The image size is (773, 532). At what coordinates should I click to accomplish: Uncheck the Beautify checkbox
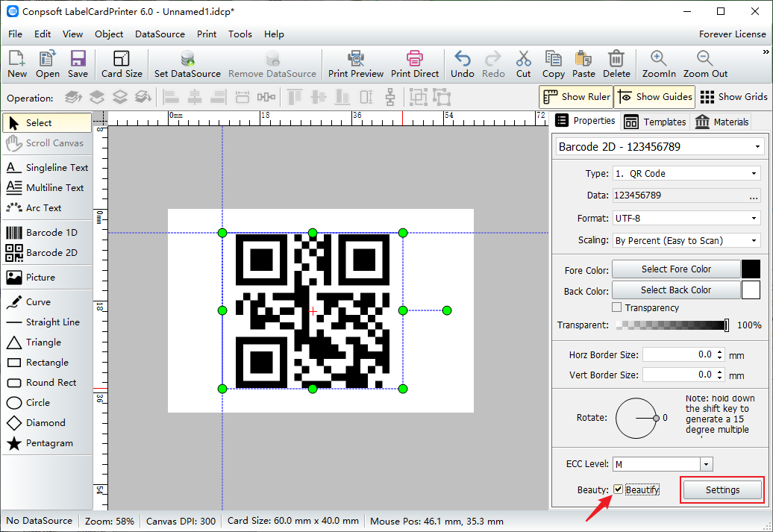[619, 489]
